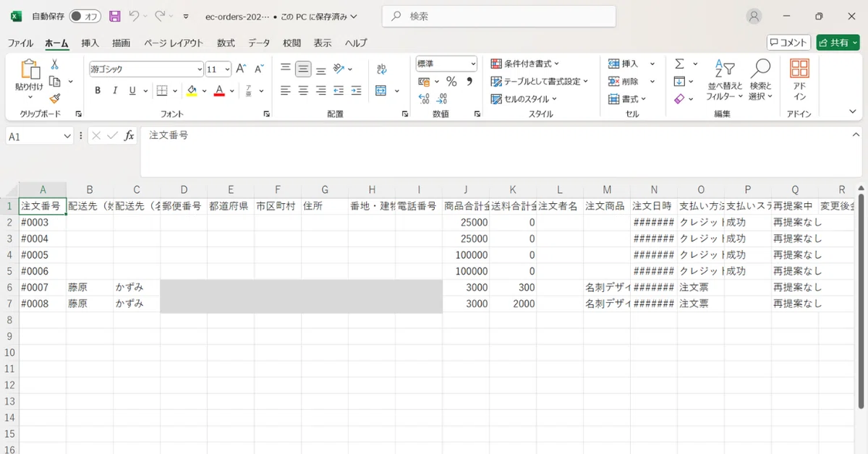Viewport: 868px width, 454px height.
Task: Click the text orientation icon
Action: coord(339,69)
